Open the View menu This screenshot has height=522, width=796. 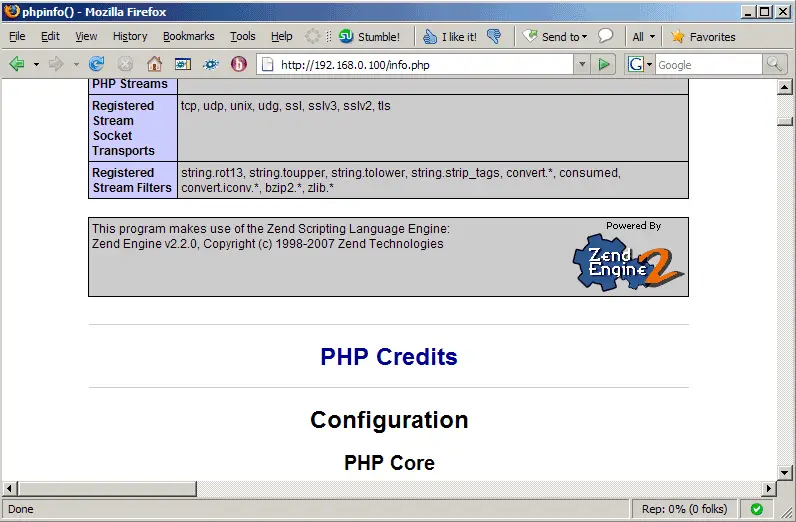(86, 36)
